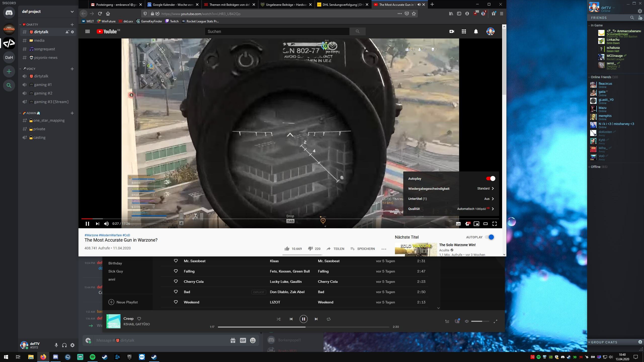Open Firefox hamburger menu
The height and width of the screenshot is (362, 644).
click(501, 14)
